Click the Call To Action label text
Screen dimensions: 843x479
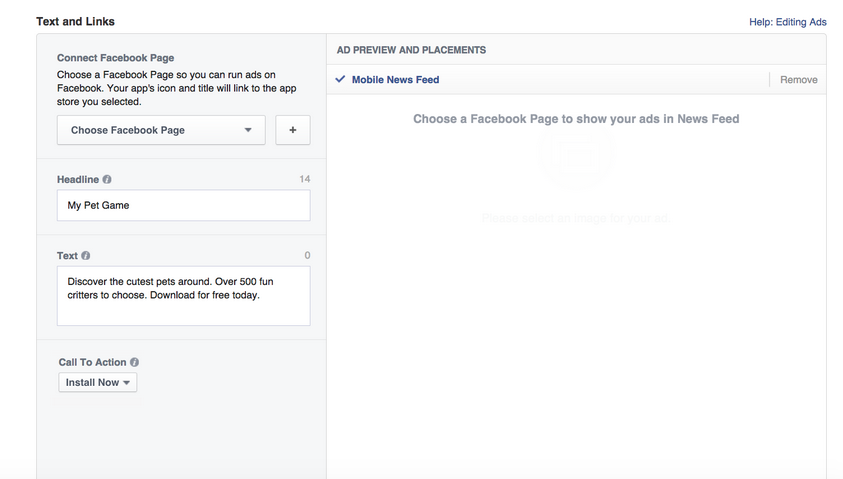92,363
